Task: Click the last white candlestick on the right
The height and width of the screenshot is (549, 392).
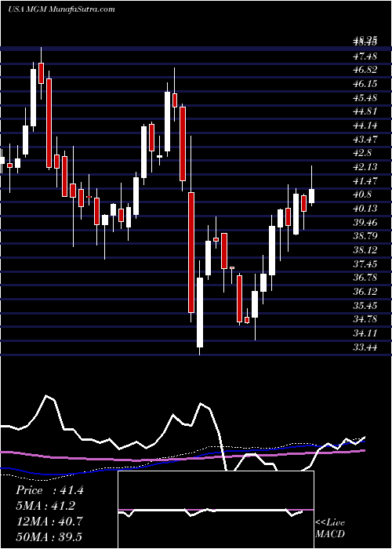Action: [311, 196]
